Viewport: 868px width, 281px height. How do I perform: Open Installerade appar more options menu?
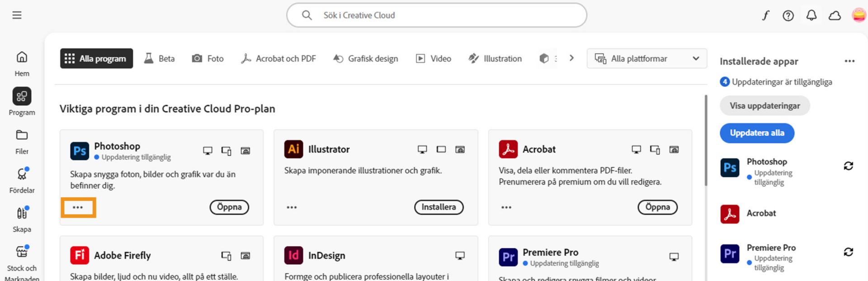pyautogui.click(x=849, y=61)
